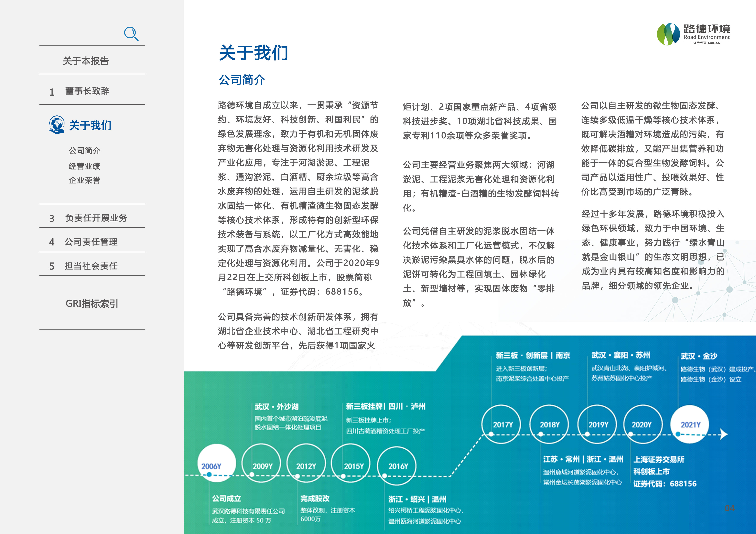Go to the 董事长致辞 chapter
Viewport: 756px width, 534px height.
pos(87,91)
